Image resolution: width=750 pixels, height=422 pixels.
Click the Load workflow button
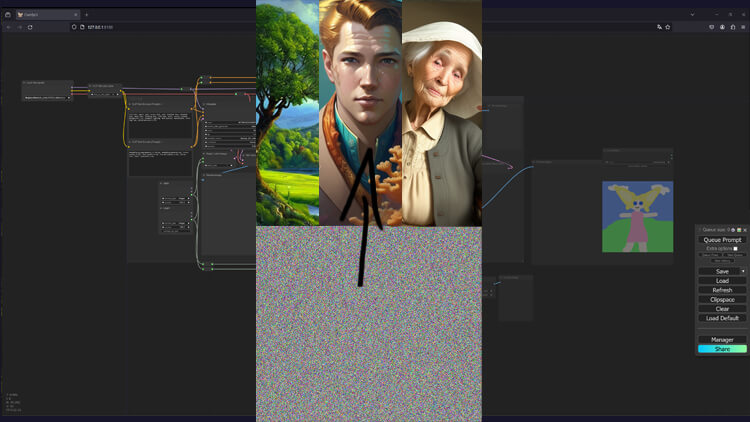[x=721, y=281]
